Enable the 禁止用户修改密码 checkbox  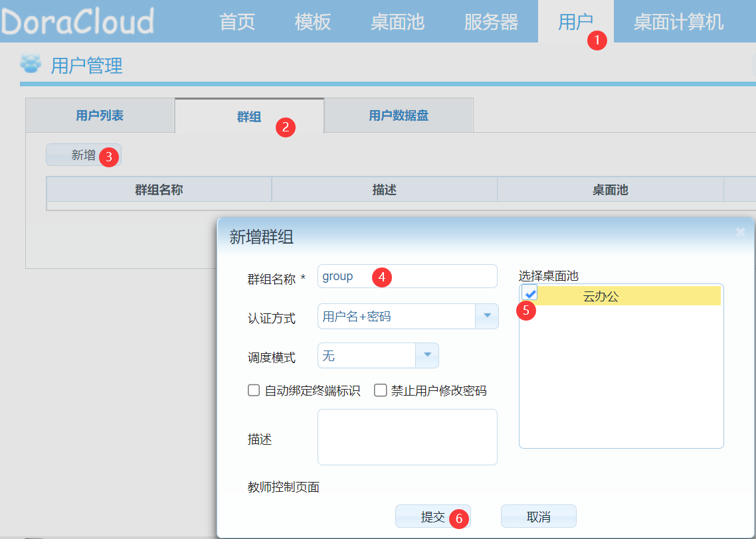[x=380, y=390]
